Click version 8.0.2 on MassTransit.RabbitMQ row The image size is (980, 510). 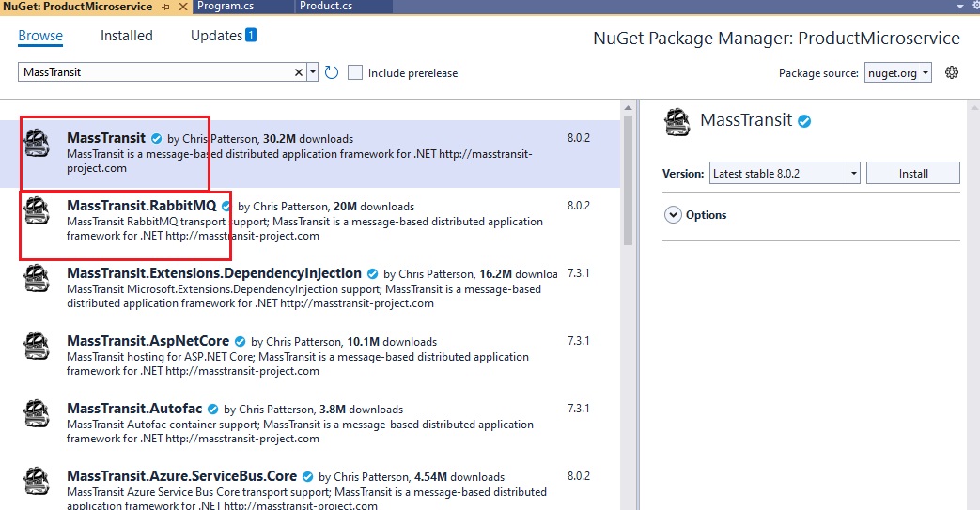579,205
